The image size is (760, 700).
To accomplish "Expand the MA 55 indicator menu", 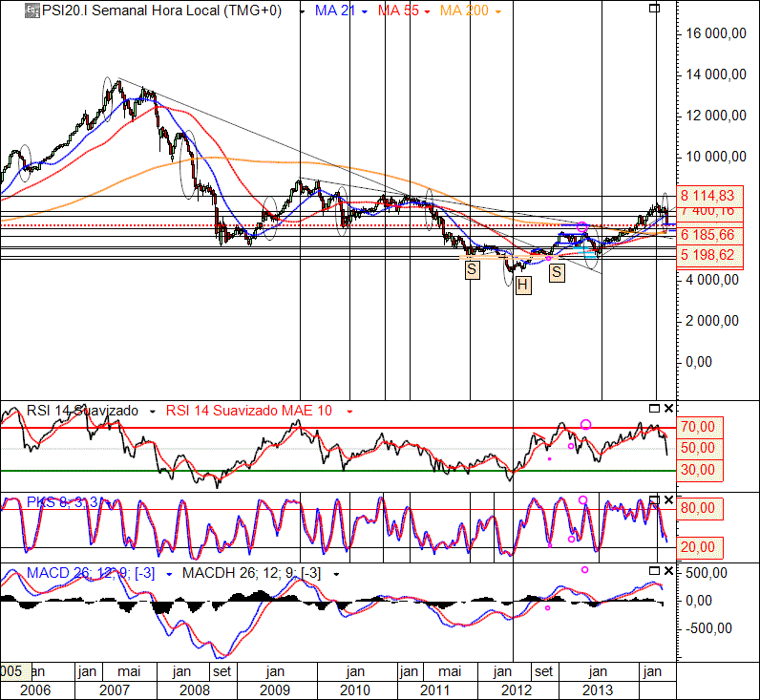I will pos(429,11).
